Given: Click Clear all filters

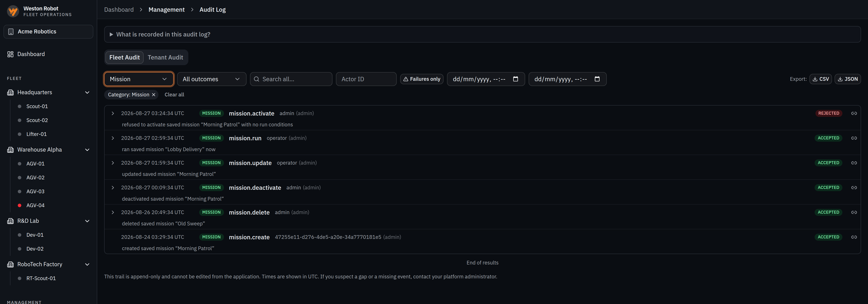Looking at the screenshot, I should [x=174, y=95].
